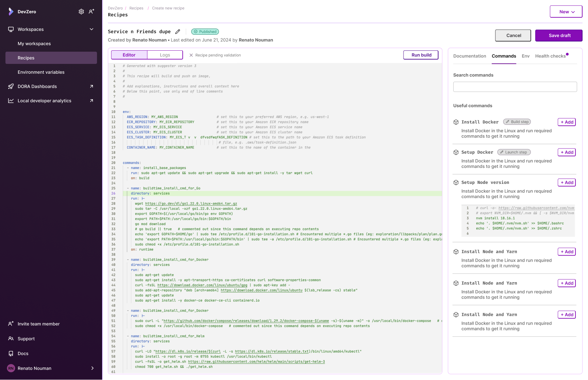The height and width of the screenshot is (380, 588).
Task: Click the package icon next to Install Docker
Action: [456, 122]
